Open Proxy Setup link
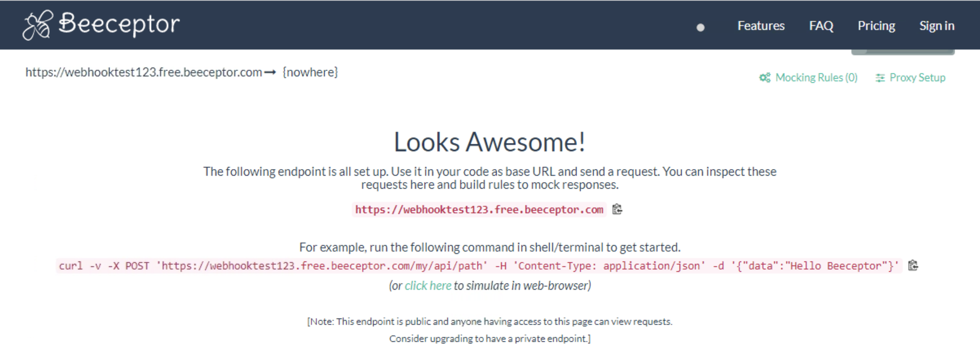Image resolution: width=980 pixels, height=355 pixels. (x=917, y=78)
